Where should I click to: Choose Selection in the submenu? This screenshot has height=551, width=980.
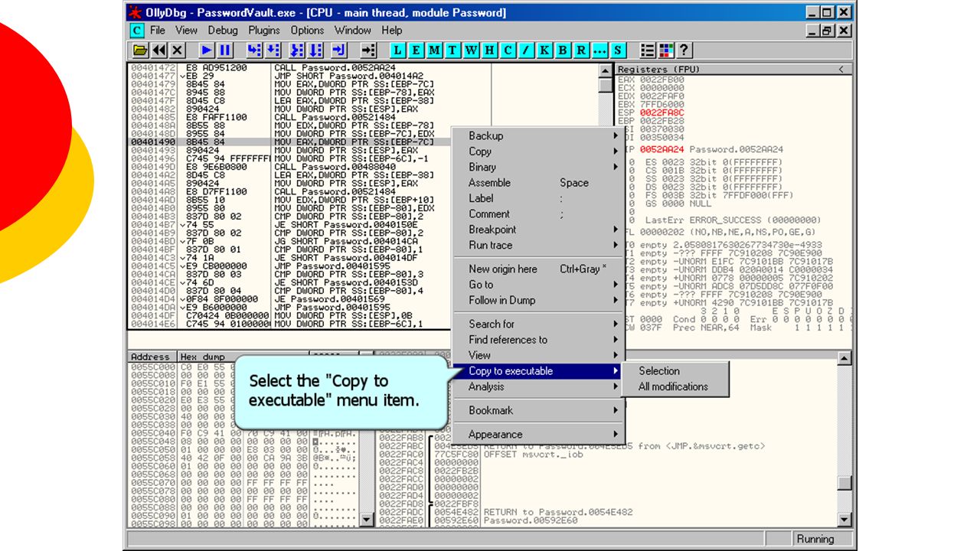677,370
